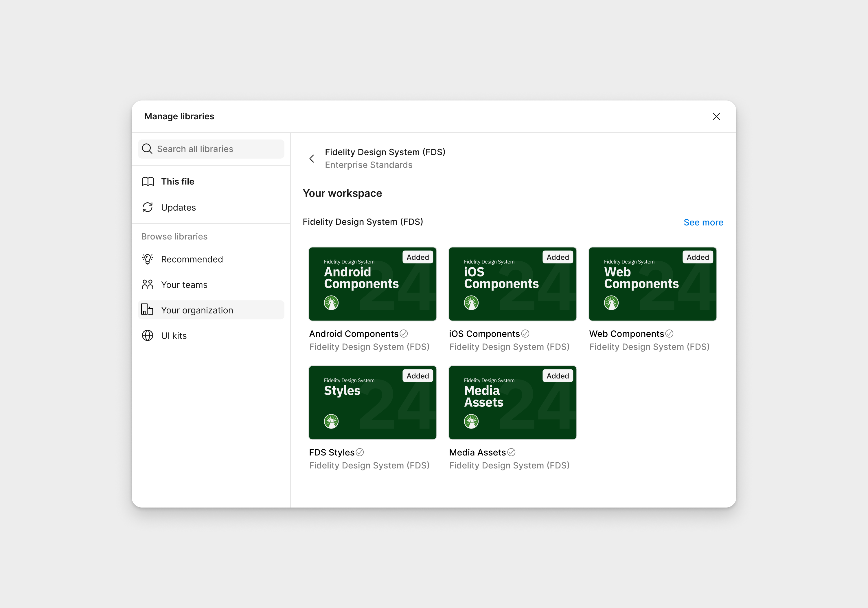This screenshot has height=608, width=868.
Task: Click the Recommended lightbulb icon
Action: pos(148,259)
